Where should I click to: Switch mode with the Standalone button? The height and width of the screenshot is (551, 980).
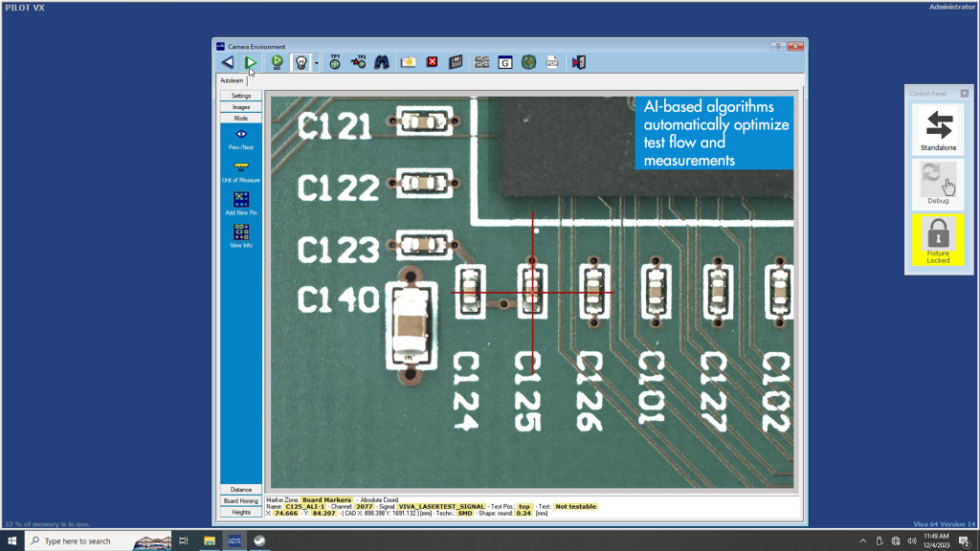[938, 130]
